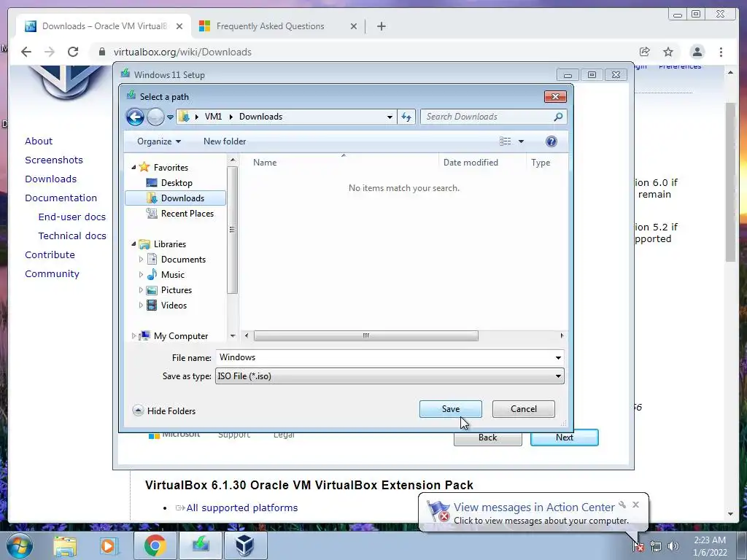
Task: Open a new Chrome tab
Action: pos(381,26)
